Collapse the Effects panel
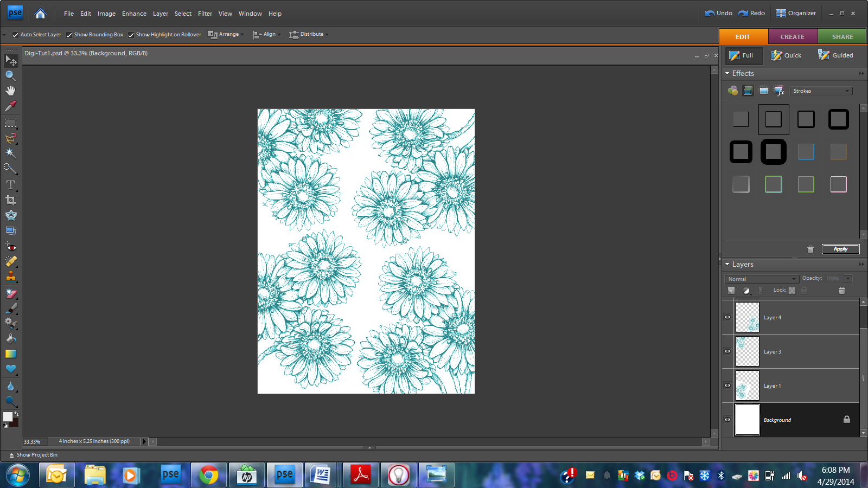 [x=727, y=73]
